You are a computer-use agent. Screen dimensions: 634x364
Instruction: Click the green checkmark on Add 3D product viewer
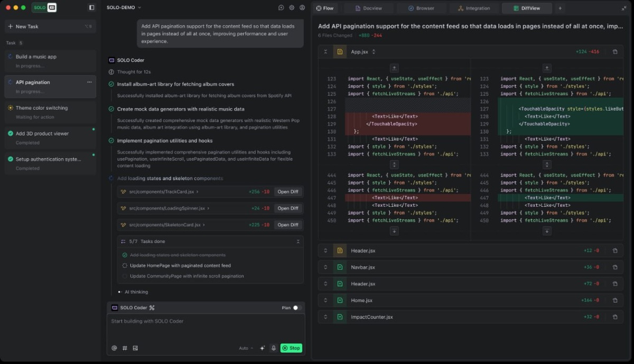pos(11,133)
